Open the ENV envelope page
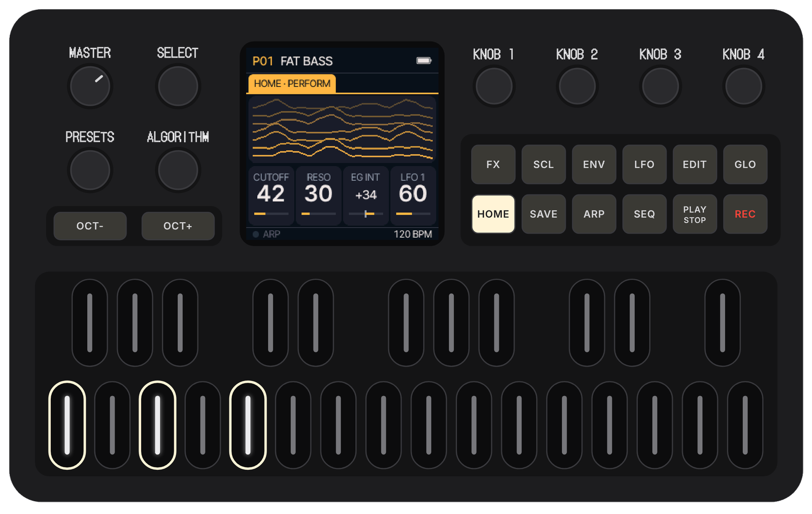The height and width of the screenshot is (514, 812). pyautogui.click(x=594, y=164)
